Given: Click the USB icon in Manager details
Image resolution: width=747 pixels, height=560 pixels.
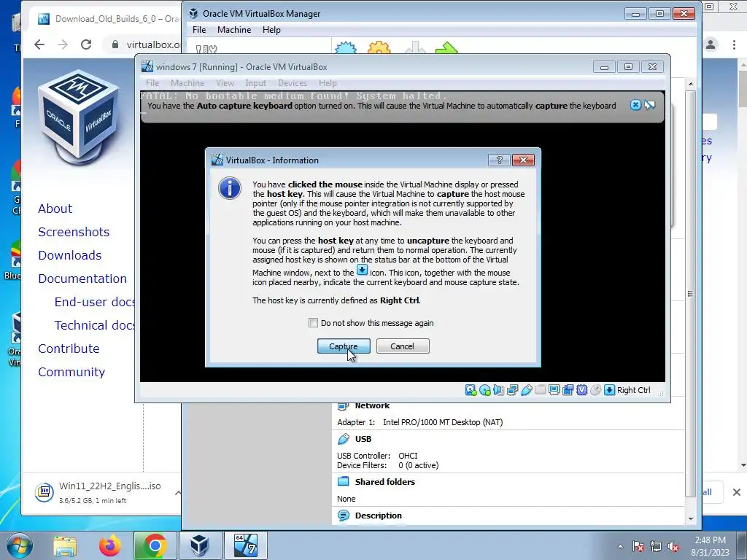Looking at the screenshot, I should point(343,439).
